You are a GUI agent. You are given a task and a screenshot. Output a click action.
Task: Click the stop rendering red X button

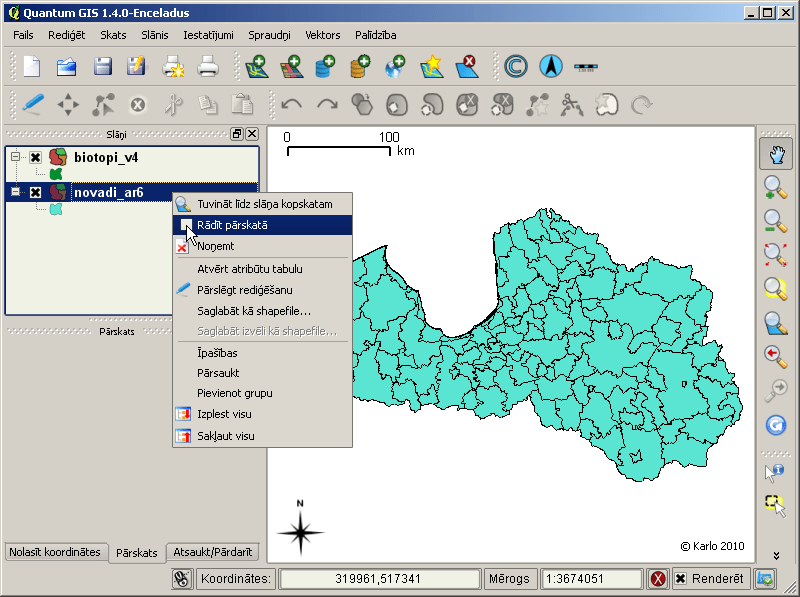[x=658, y=579]
